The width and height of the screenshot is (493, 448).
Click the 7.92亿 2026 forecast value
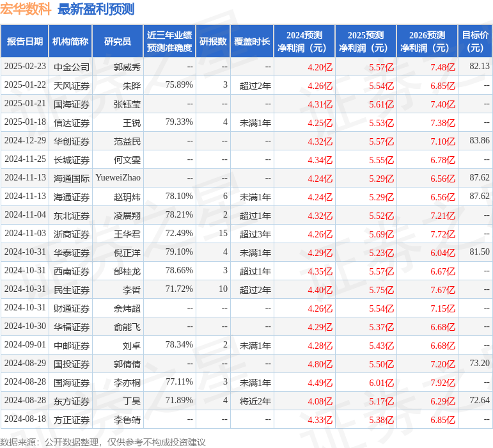[x=442, y=383]
